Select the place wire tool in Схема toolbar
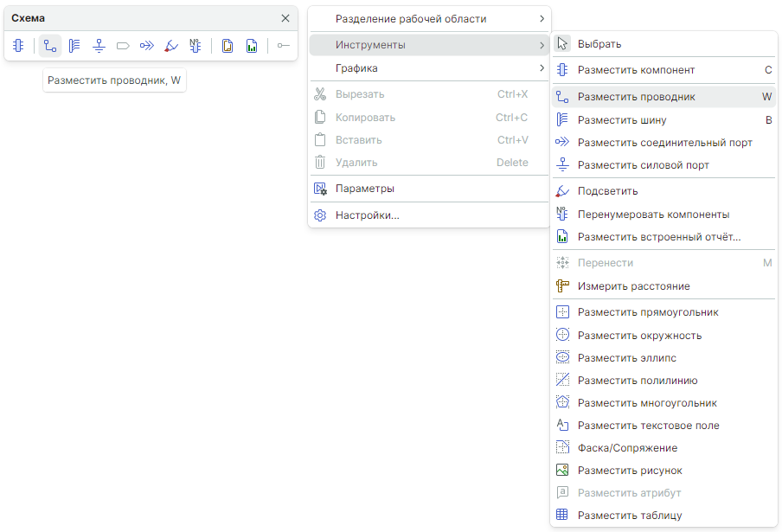The height and width of the screenshot is (532, 782). 50,46
